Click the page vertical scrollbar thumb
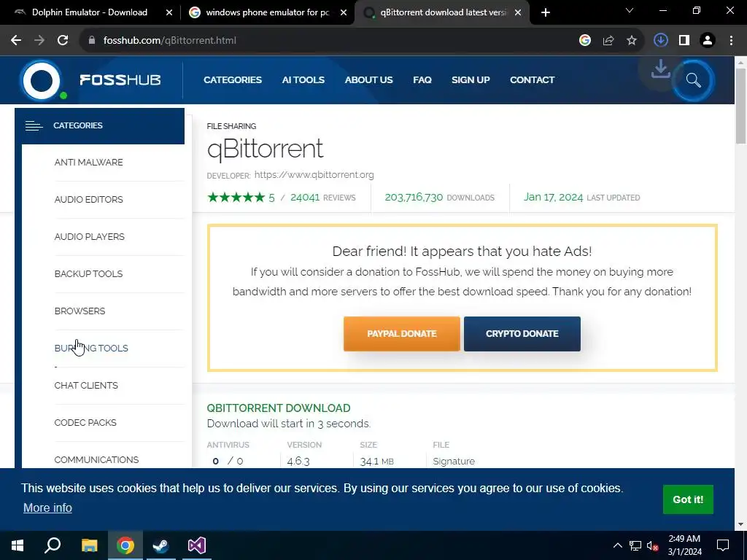Viewport: 747px width, 560px height. (x=740, y=106)
